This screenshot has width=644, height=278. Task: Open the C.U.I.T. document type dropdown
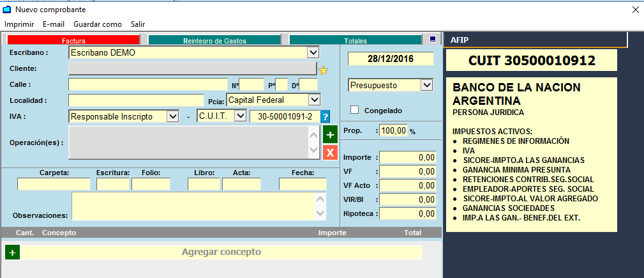(240, 116)
